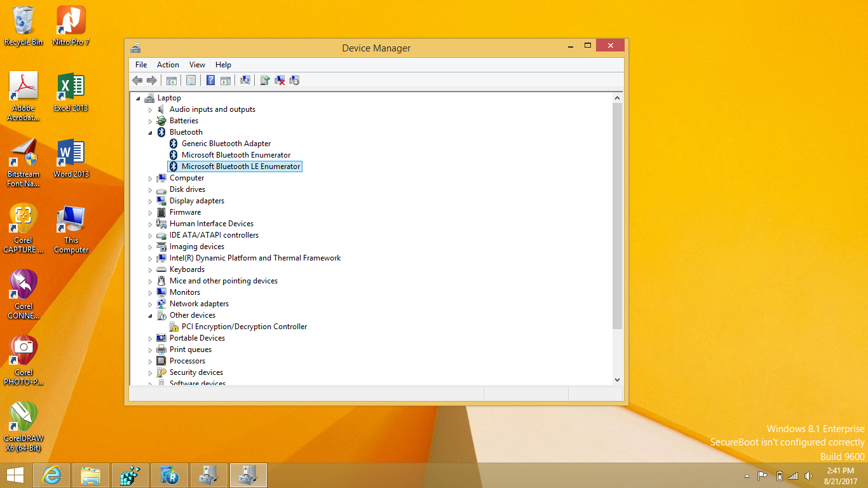This screenshot has width=868, height=488.
Task: Click the blue Help question mark icon
Action: (x=210, y=80)
